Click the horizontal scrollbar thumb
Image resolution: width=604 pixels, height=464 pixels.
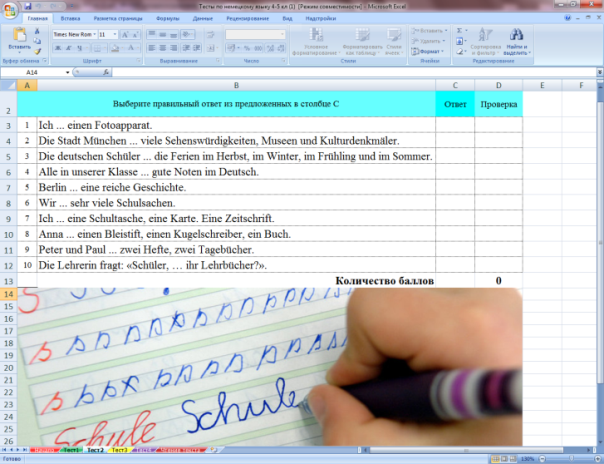point(466,450)
